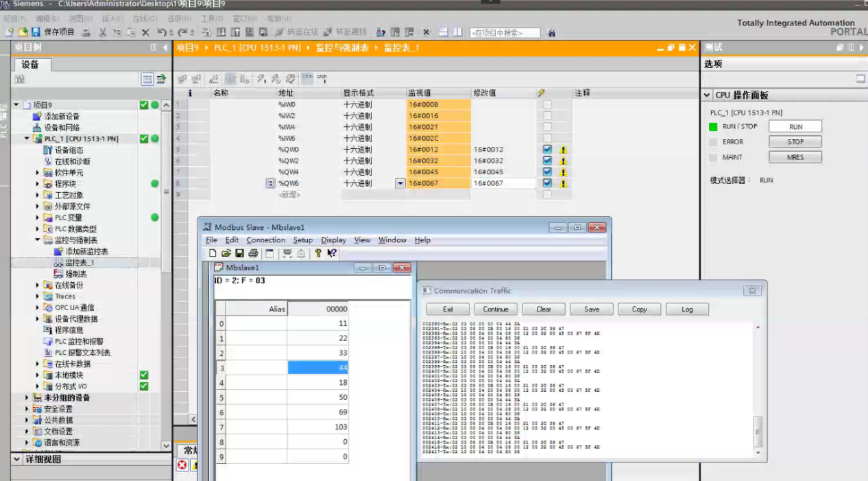Expand the PLC 变量 tree node
868x481 pixels.
38,218
